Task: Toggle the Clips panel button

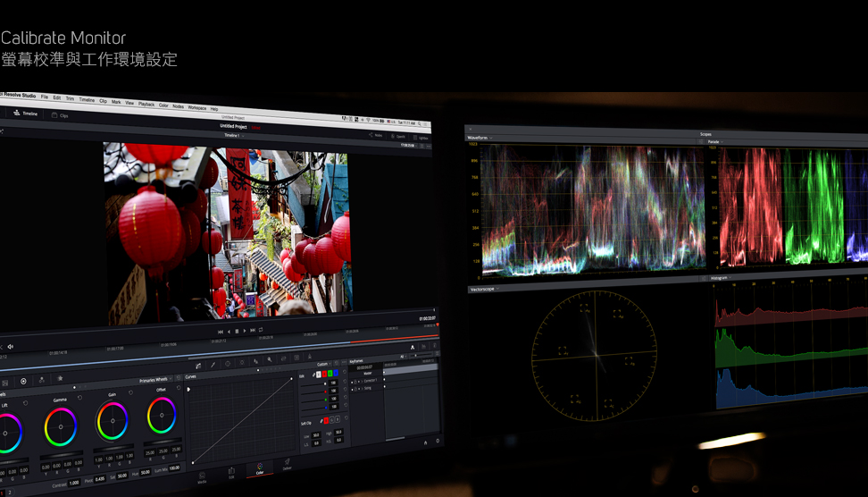Action: [x=60, y=115]
